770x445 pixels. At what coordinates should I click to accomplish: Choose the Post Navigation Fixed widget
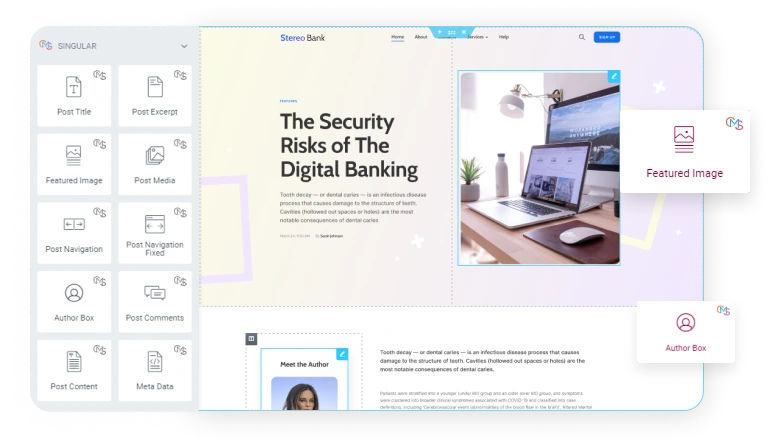[155, 233]
